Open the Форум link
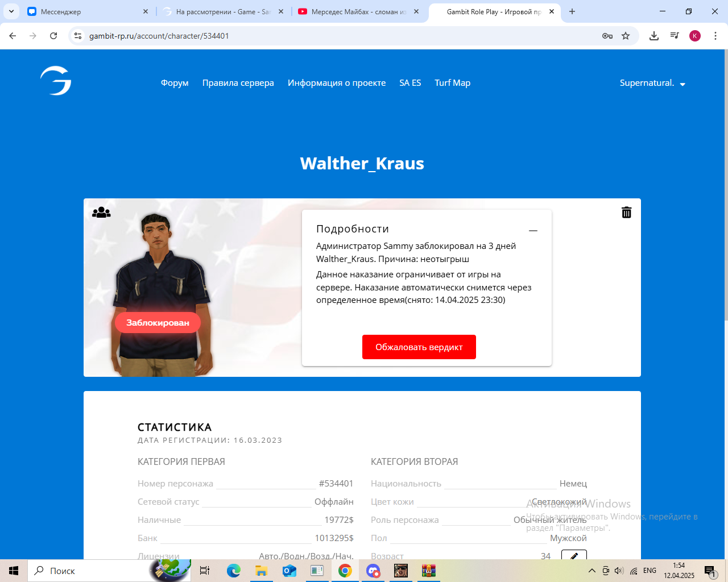 (175, 83)
